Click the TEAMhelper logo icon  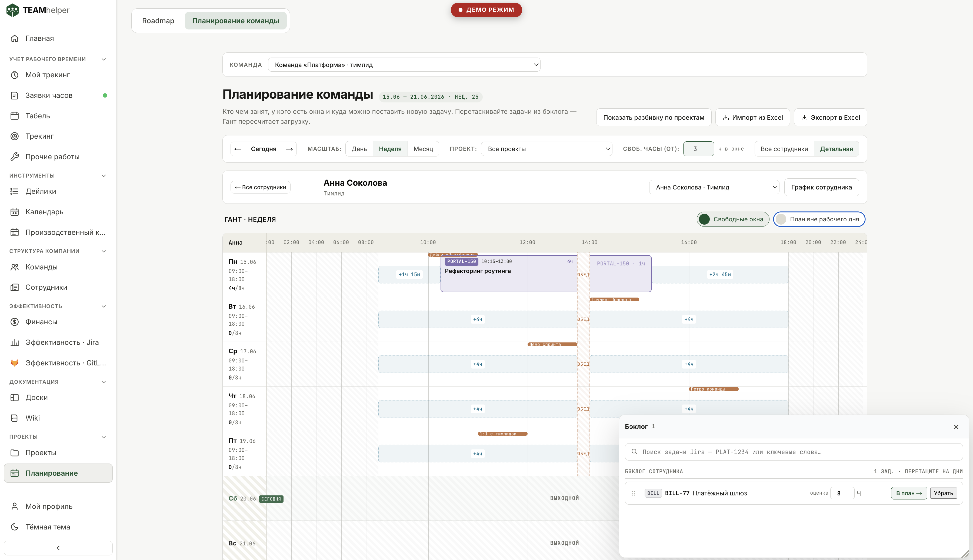coord(12,10)
